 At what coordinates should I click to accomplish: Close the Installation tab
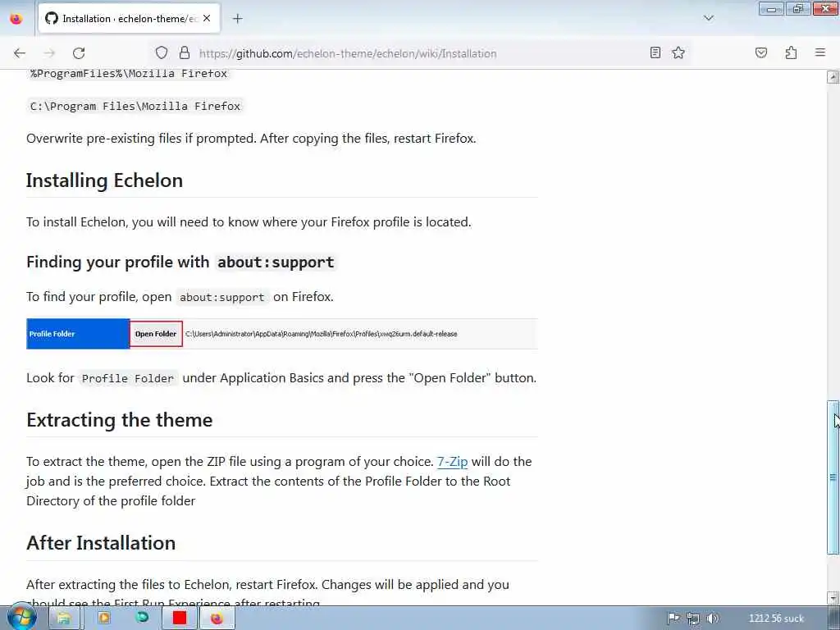(x=207, y=18)
